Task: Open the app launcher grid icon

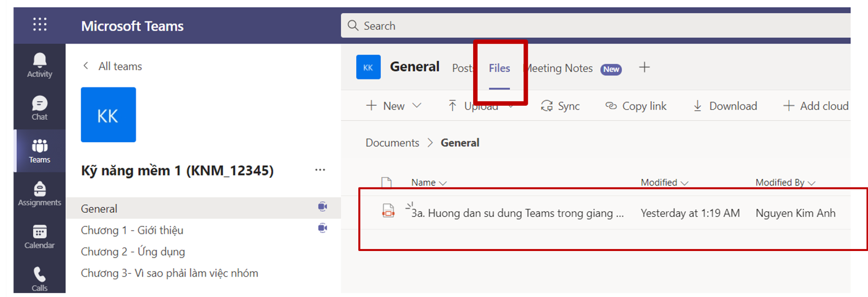Action: point(40,24)
